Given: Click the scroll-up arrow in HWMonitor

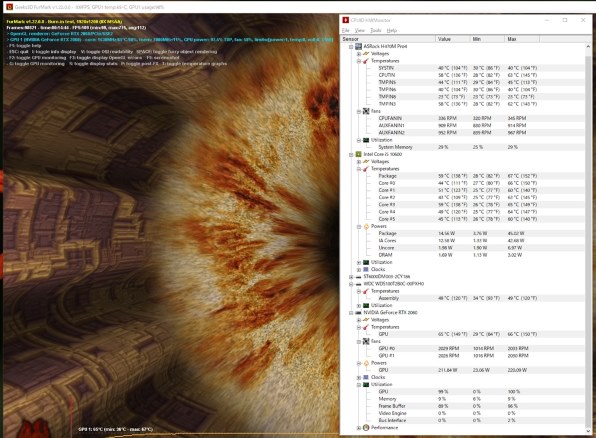Looking at the screenshot, I should coord(588,46).
